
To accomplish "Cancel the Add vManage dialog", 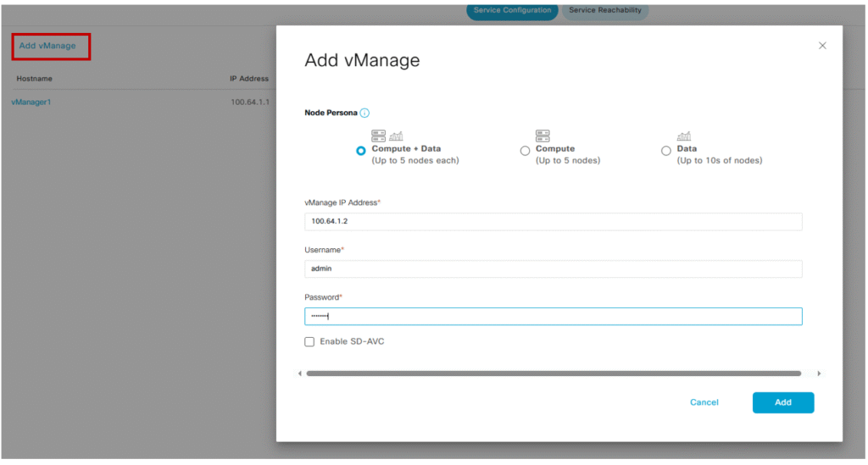I will (704, 402).
